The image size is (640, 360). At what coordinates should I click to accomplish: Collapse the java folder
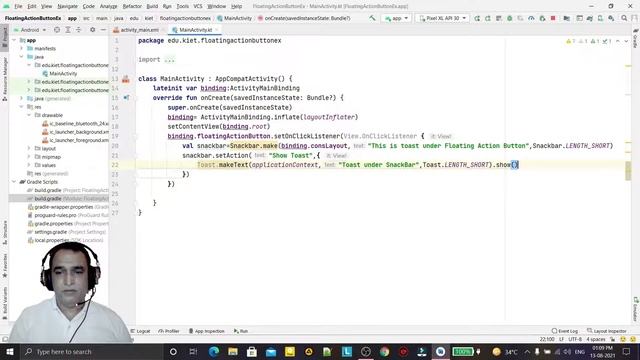tap(22, 57)
